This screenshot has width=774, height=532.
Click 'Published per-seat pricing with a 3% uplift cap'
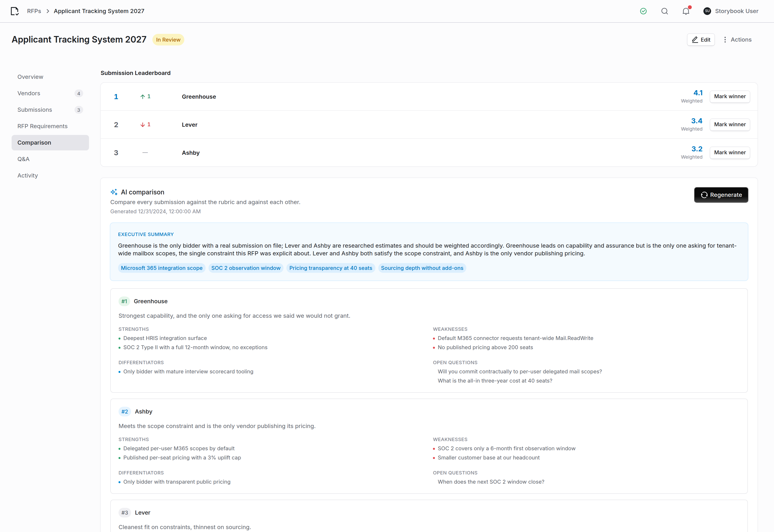coord(182,458)
